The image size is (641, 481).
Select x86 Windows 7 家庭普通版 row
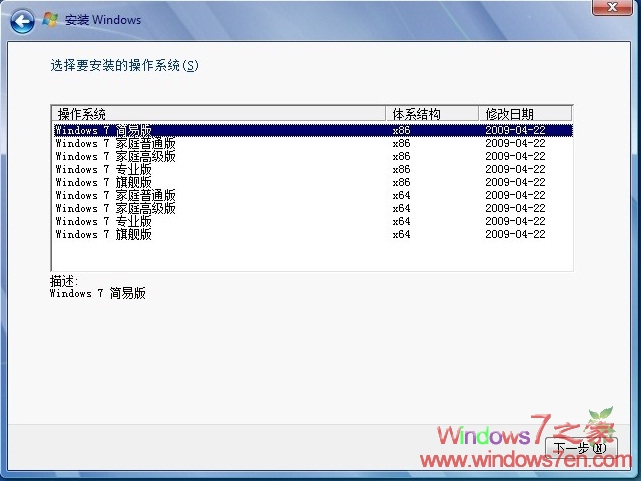coord(312,143)
